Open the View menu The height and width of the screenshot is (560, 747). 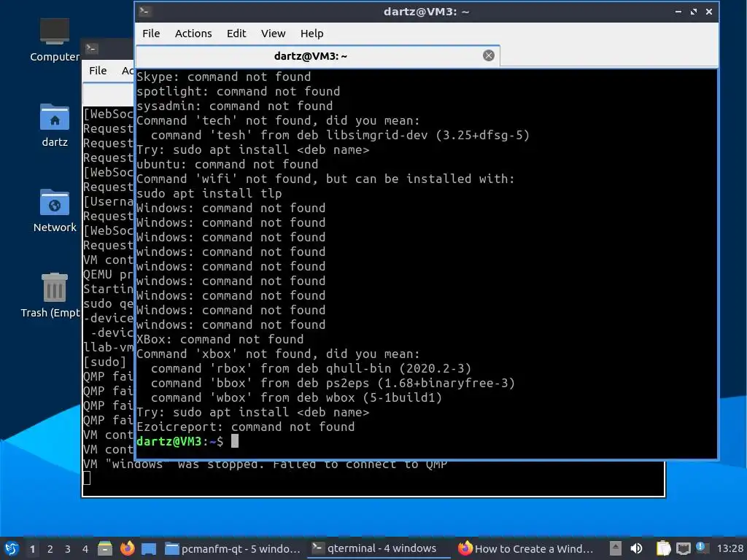pos(273,34)
